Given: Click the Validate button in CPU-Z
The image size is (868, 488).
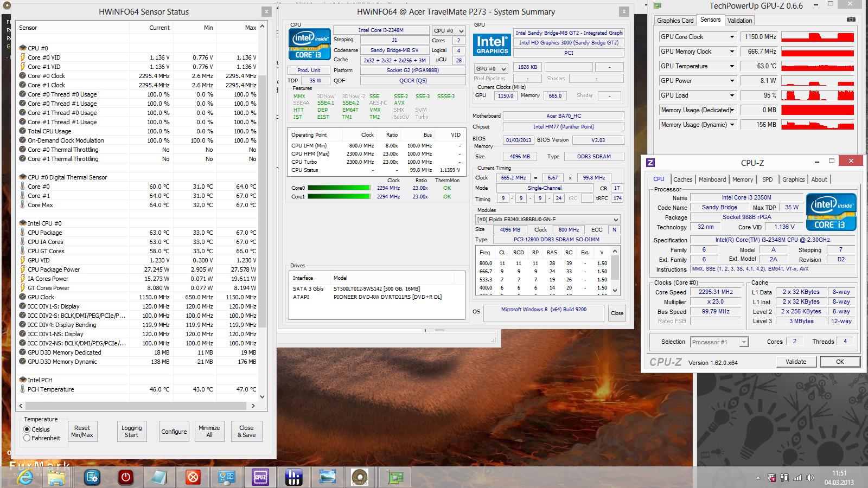Looking at the screenshot, I should (796, 362).
